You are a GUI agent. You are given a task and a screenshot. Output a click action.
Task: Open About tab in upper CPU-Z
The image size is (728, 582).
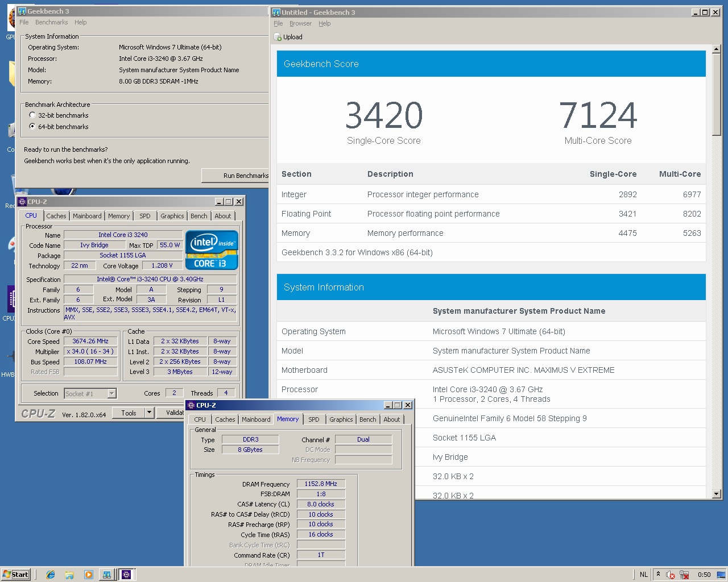coord(223,216)
